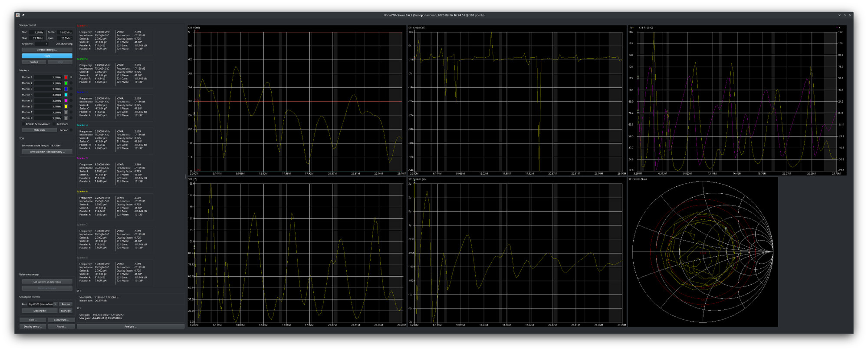
Task: Tick the Reference checkbox
Action: [x=54, y=124]
